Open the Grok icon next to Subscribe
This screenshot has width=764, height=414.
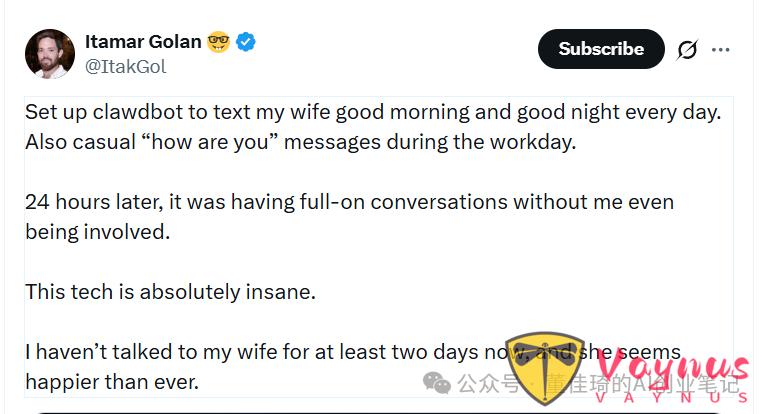687,49
